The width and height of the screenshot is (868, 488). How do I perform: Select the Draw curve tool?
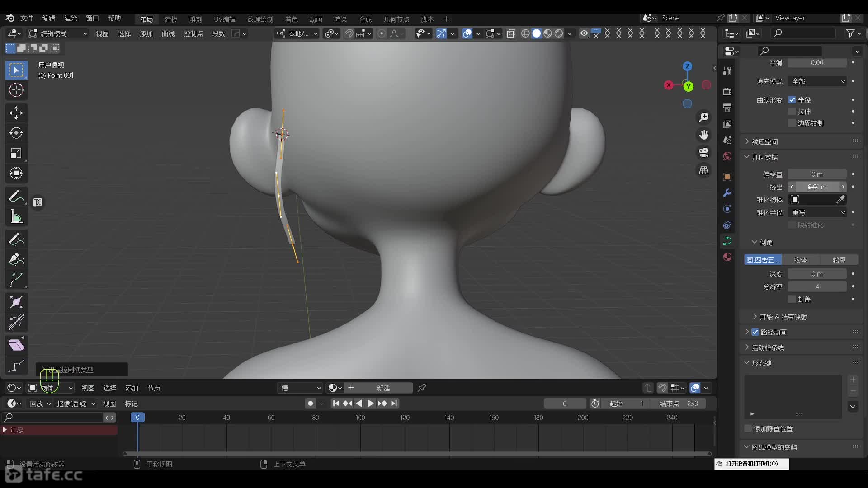point(16,239)
